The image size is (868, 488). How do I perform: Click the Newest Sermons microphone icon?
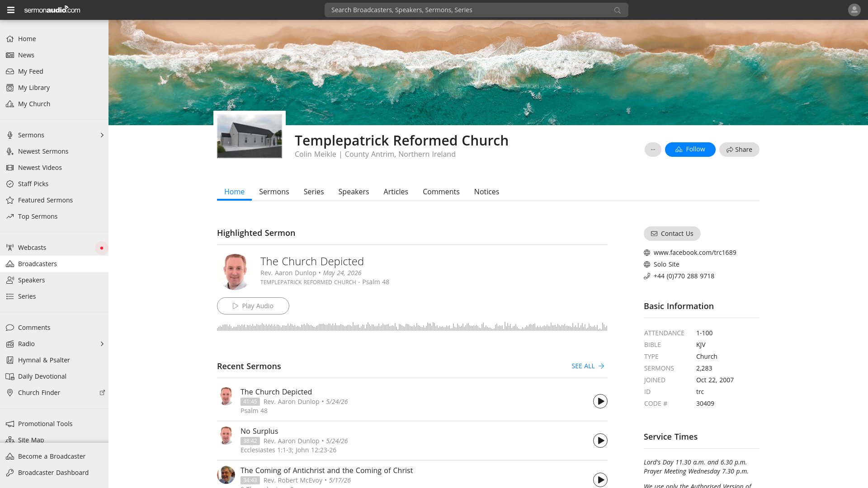[10, 151]
